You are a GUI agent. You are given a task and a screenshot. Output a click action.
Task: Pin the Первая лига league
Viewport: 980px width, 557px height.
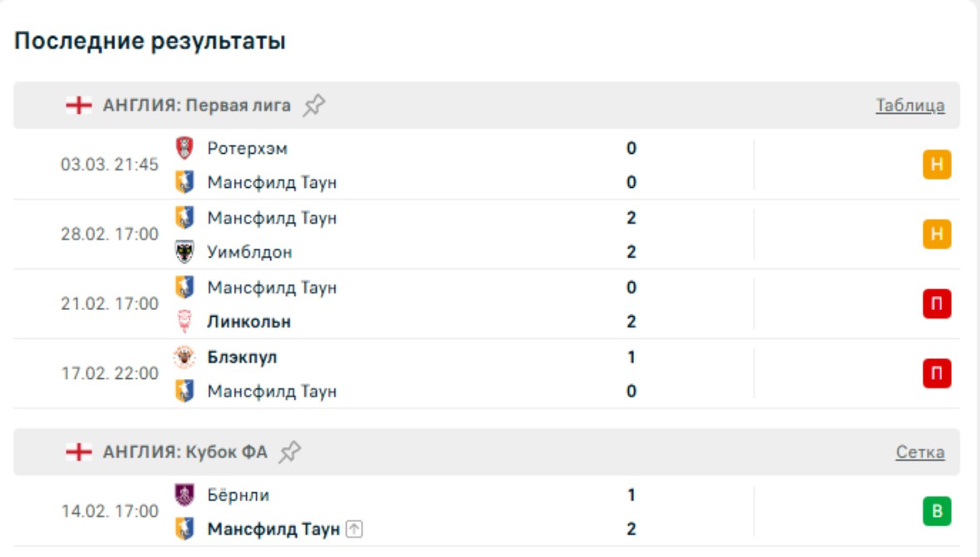(314, 106)
